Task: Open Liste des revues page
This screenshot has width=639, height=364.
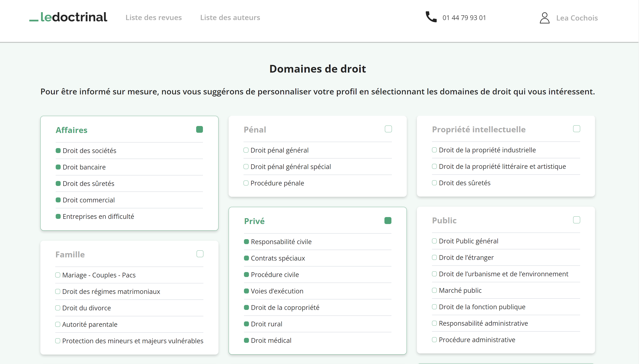Action: (x=153, y=18)
